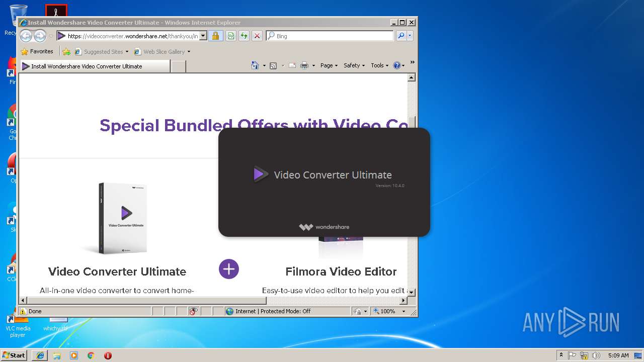Click the Opera taskbar icon
The width and height of the screenshot is (644, 362).
pyautogui.click(x=108, y=355)
